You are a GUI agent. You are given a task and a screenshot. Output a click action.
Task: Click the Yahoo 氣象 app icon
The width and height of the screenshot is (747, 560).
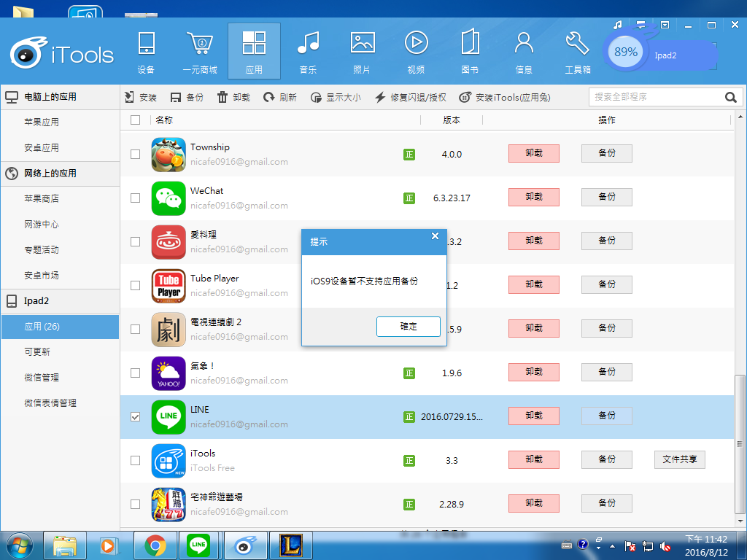[x=169, y=373]
